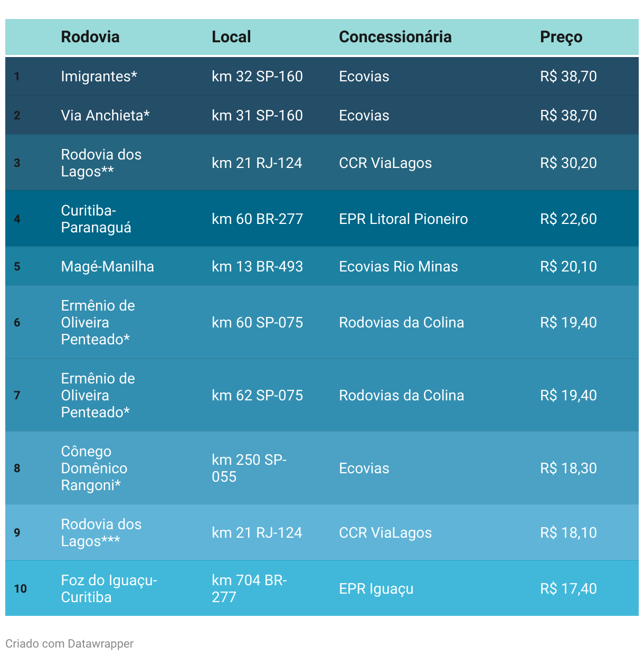Click Cônego Domênico Rangoni* road name
This screenshot has height=656, width=644.
(x=94, y=468)
